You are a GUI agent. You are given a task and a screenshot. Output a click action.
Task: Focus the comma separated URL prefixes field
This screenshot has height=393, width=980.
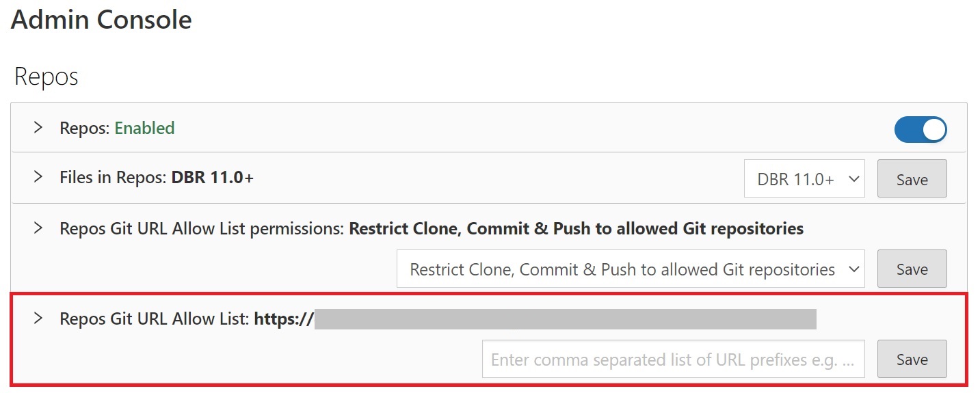pyautogui.click(x=674, y=359)
